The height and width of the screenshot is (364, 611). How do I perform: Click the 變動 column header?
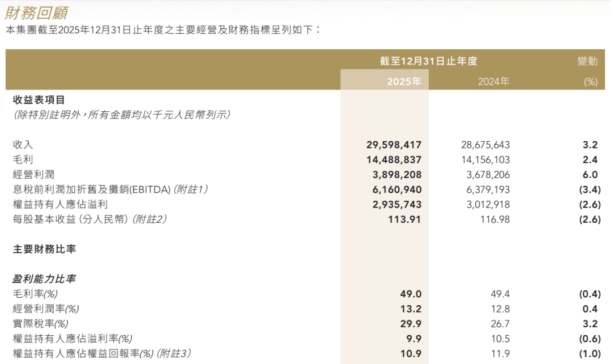click(587, 61)
